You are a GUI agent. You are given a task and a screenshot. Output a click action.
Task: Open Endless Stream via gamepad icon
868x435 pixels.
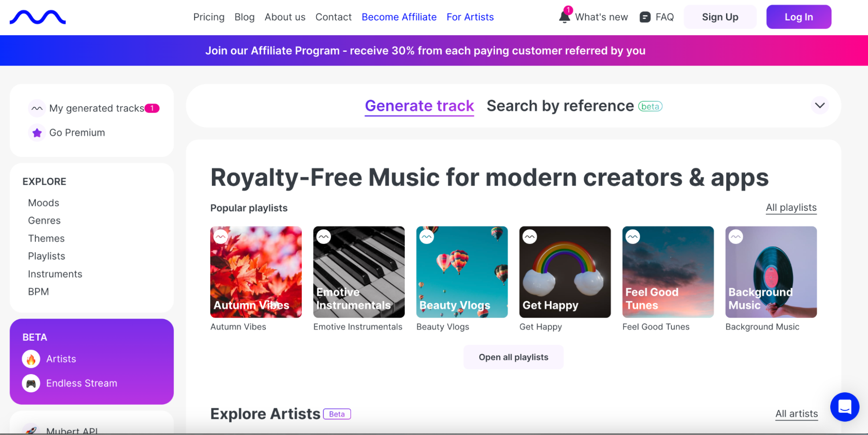(x=31, y=383)
